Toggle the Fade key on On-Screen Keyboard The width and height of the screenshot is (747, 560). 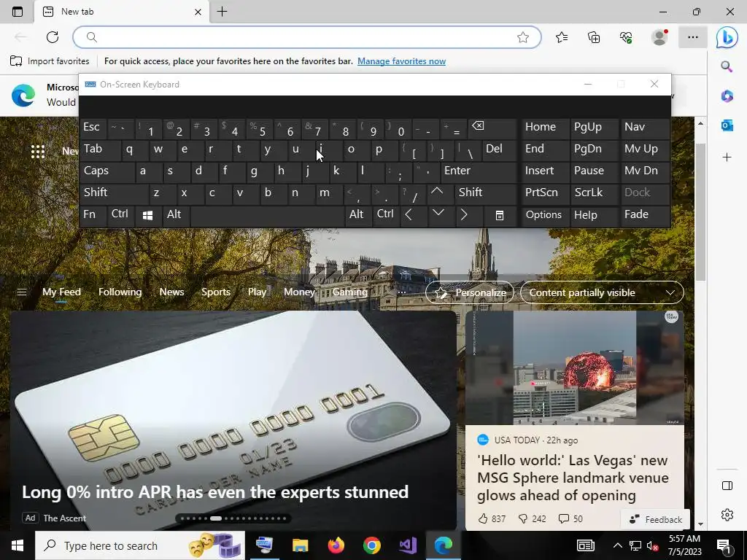coord(645,215)
